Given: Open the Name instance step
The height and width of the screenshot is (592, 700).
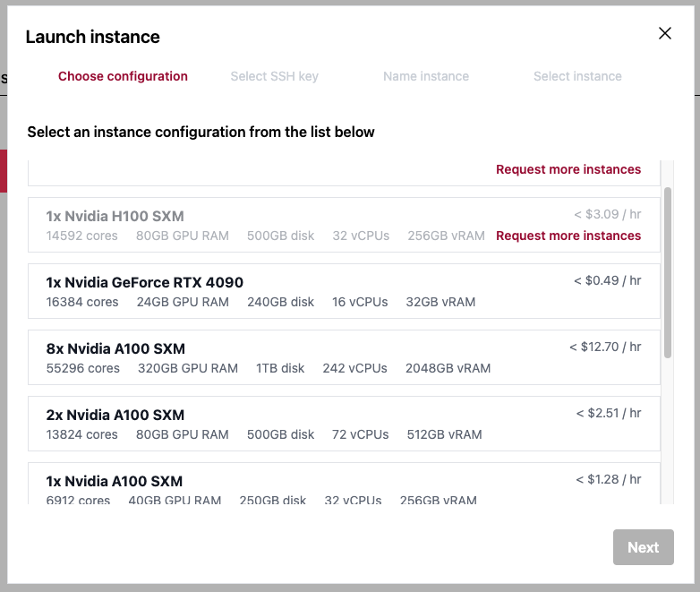Looking at the screenshot, I should 426,76.
